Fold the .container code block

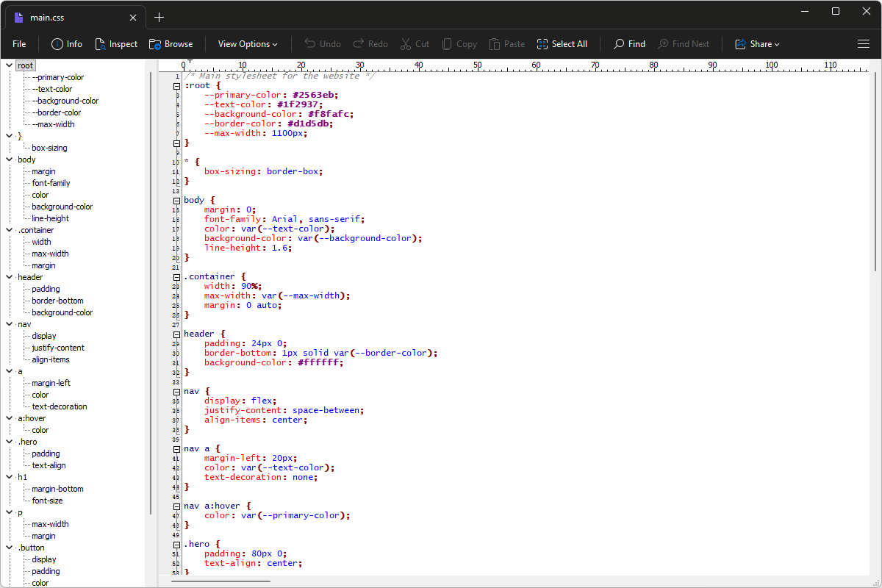coord(176,277)
